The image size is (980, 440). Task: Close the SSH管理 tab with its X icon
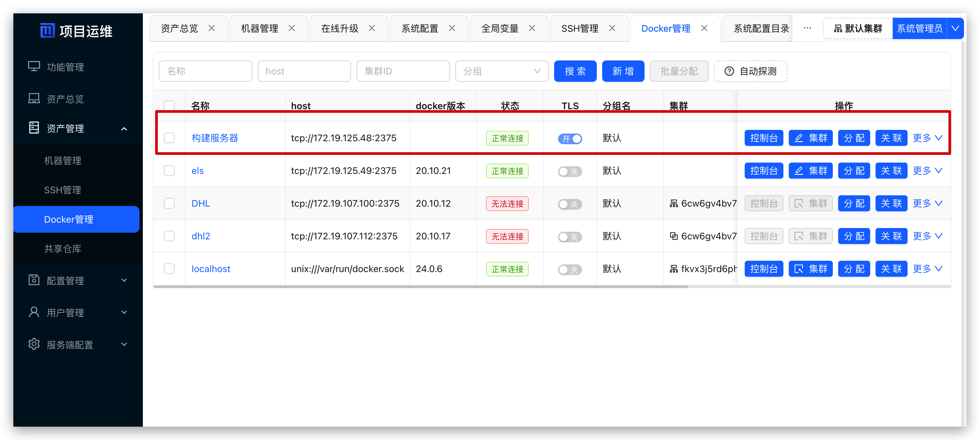pyautogui.click(x=612, y=28)
